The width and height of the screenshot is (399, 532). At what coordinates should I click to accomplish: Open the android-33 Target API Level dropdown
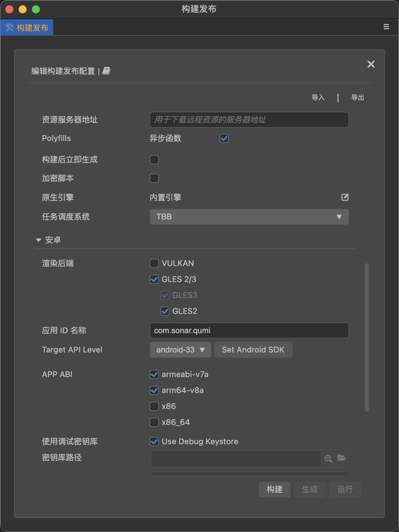[x=180, y=350]
